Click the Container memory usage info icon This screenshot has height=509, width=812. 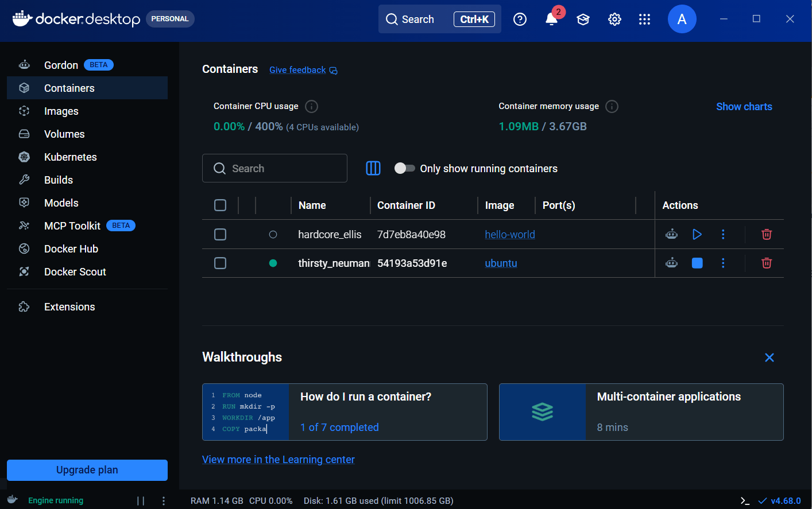(x=612, y=106)
